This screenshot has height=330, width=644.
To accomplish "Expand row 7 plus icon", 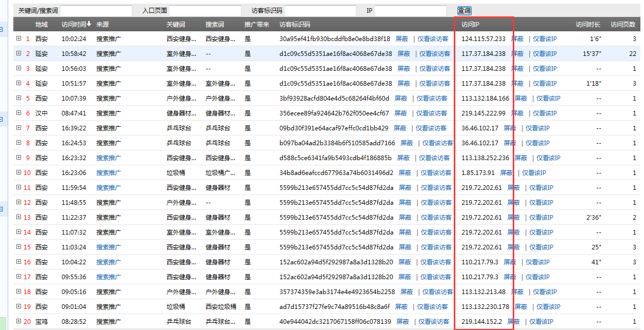I will pos(19,128).
